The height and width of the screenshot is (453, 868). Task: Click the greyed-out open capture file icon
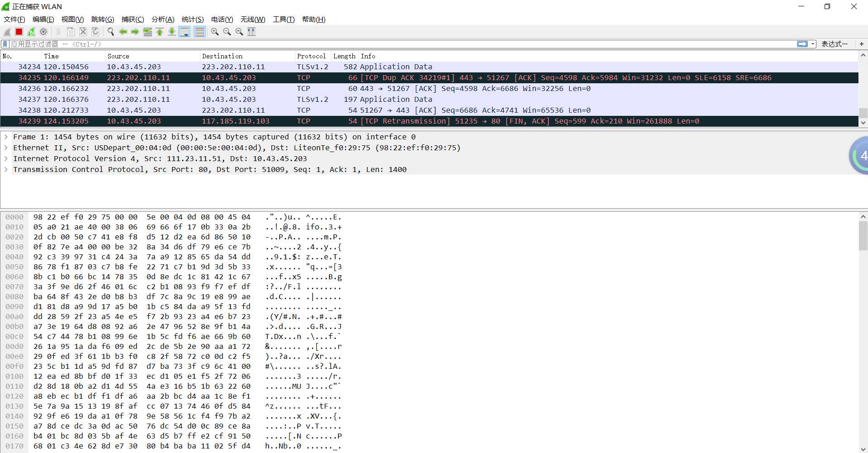pyautogui.click(x=58, y=32)
